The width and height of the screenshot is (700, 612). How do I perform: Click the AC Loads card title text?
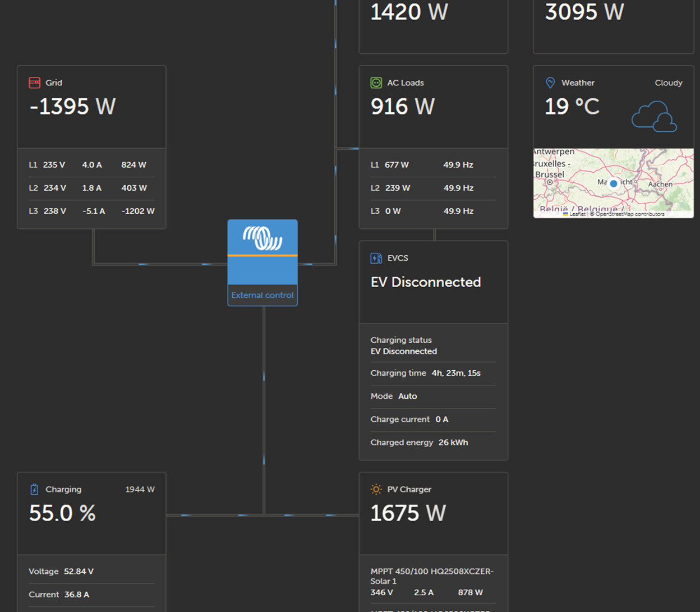(x=406, y=82)
